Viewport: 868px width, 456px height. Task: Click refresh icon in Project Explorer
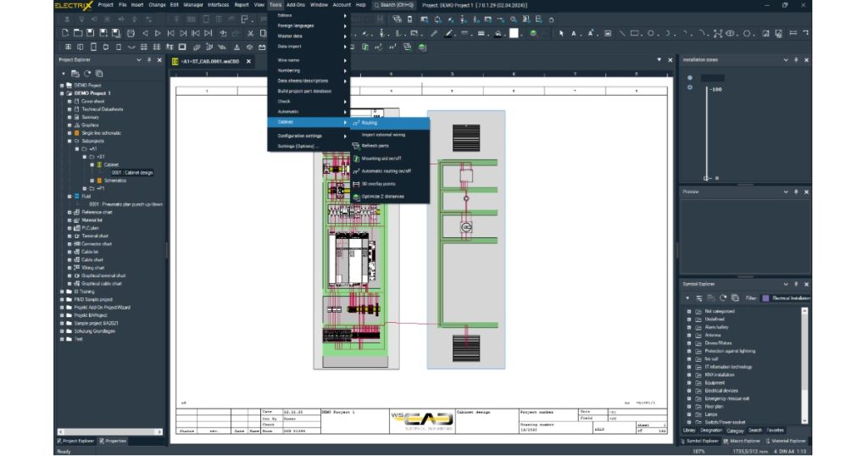click(87, 74)
